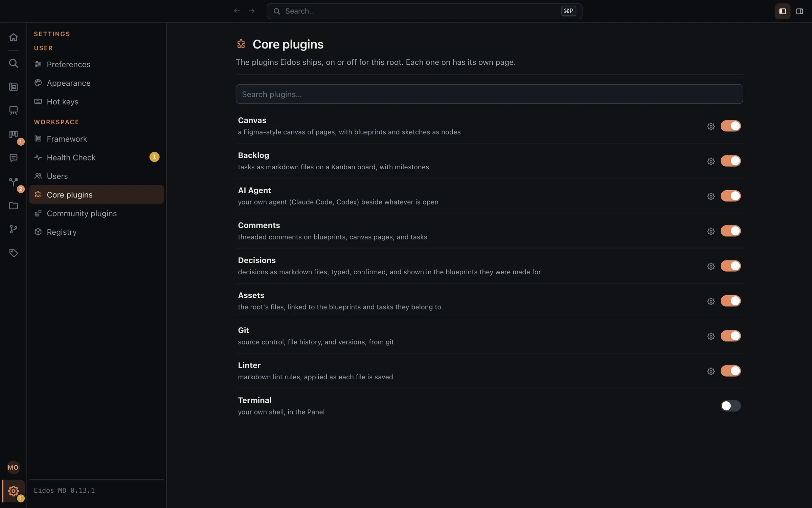Click the Git plugin description text
This screenshot has width=812, height=508.
coord(316,342)
